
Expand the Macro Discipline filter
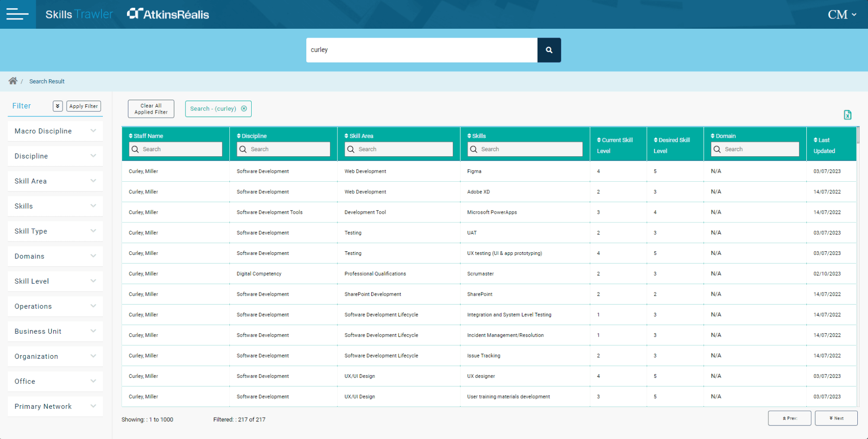55,131
